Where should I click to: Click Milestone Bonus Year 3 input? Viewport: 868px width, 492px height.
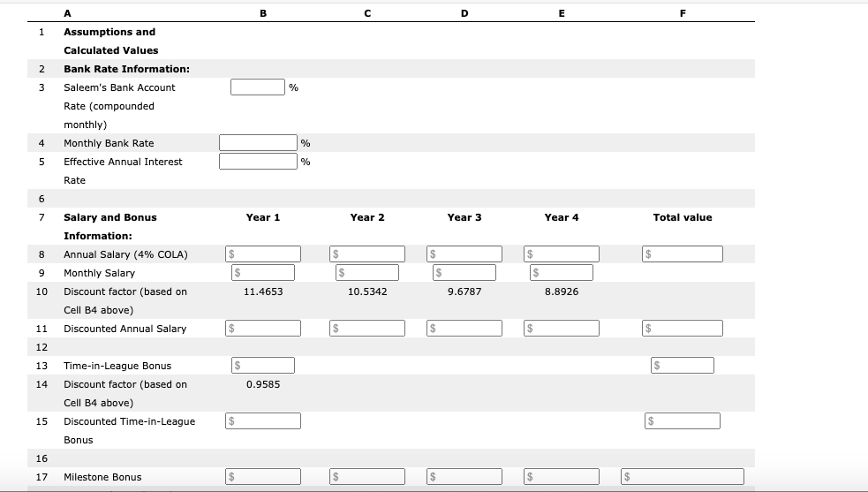[x=464, y=476]
